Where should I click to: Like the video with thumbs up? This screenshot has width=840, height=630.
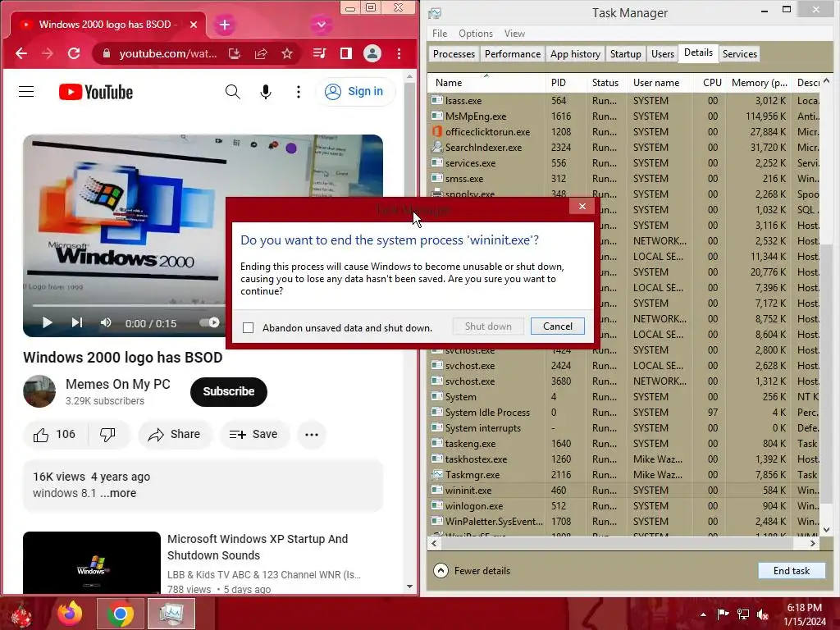(55, 435)
